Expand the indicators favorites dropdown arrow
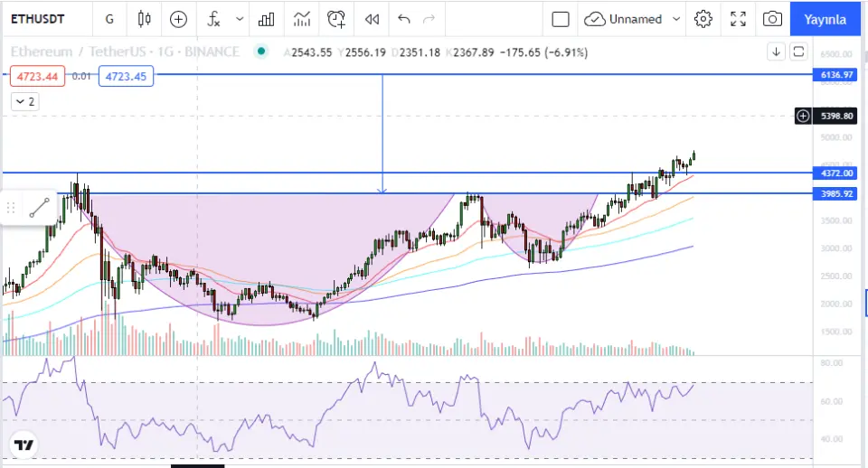Viewport: 868px width, 468px height. click(240, 19)
